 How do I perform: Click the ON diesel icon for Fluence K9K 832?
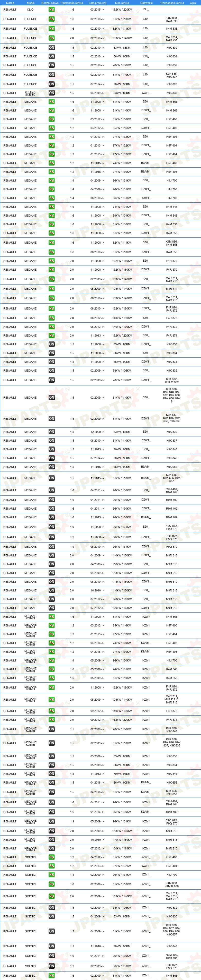click(x=51, y=65)
